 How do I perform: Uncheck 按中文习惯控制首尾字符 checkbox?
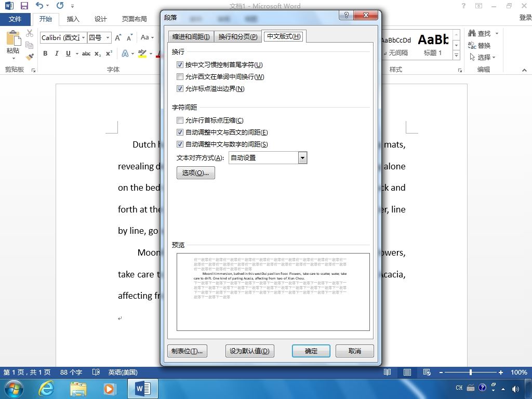click(180, 64)
